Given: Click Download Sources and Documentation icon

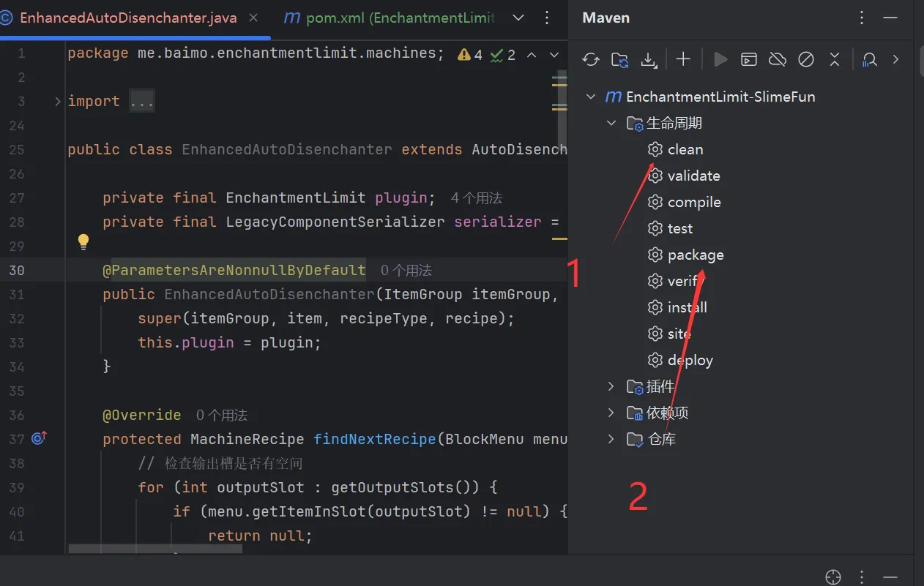Looking at the screenshot, I should [x=649, y=60].
